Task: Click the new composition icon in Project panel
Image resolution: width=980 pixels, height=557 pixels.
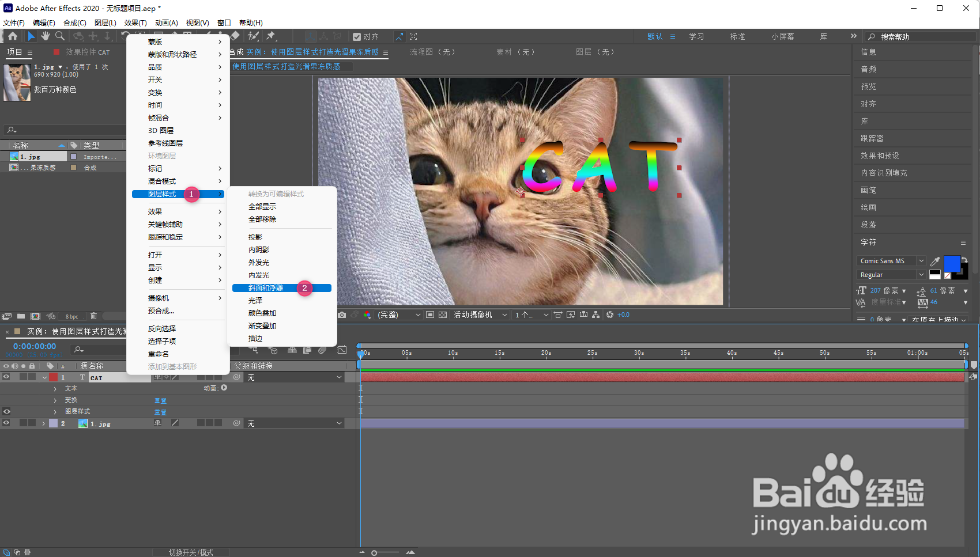Action: (x=35, y=316)
